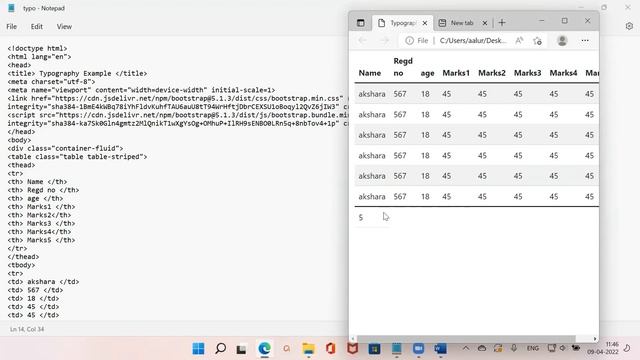Open the Windows Start menu

198,349
